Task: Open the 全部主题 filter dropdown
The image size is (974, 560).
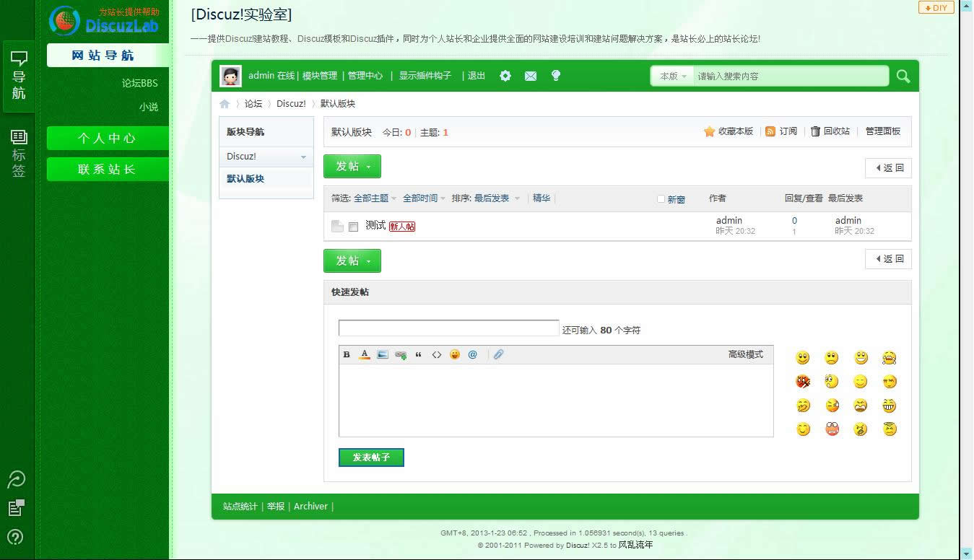Action: [x=375, y=198]
